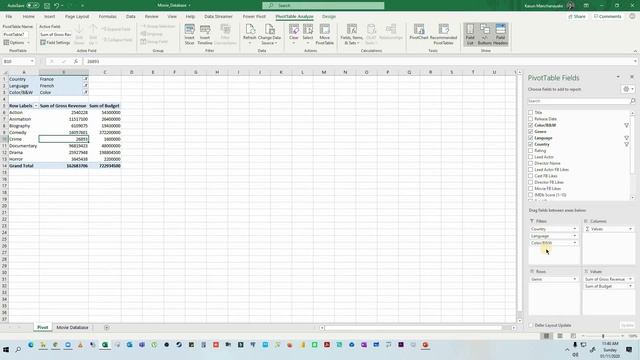This screenshot has height=360, width=640.
Task: Toggle the +/- Buttons display
Action: point(485,34)
